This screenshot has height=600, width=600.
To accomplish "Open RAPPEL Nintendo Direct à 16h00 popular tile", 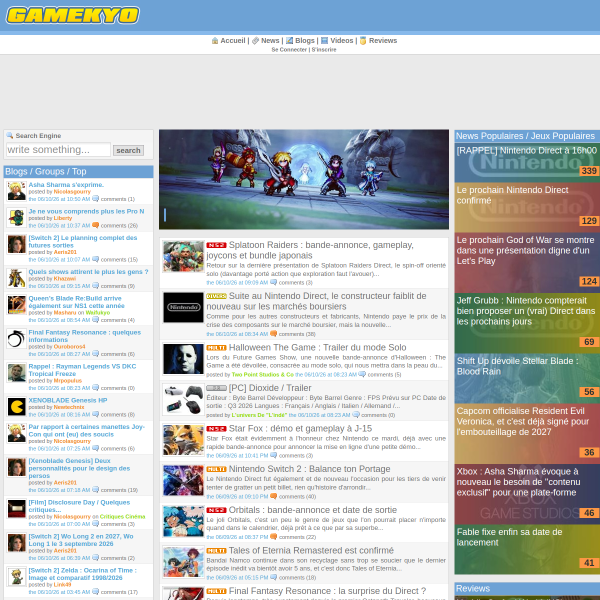I will [527, 162].
